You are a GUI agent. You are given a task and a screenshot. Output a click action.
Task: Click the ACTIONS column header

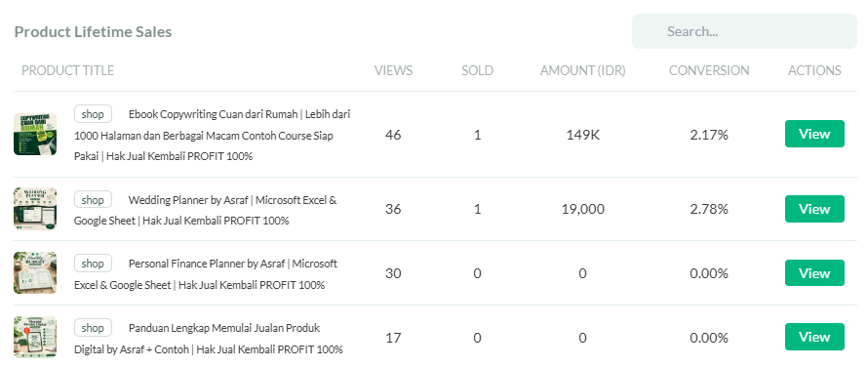(x=814, y=70)
